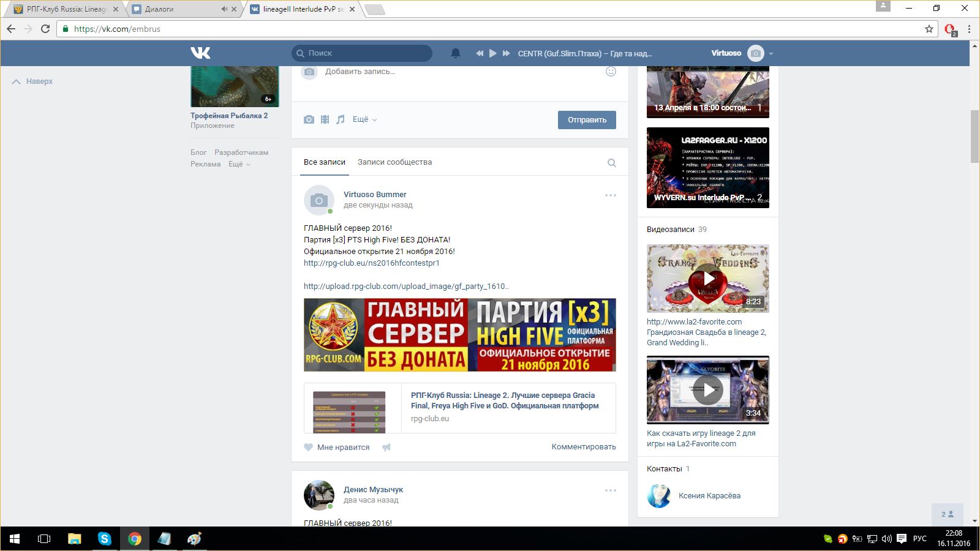The image size is (980, 551).
Task: Bookmark this page with the star
Action: 929,29
